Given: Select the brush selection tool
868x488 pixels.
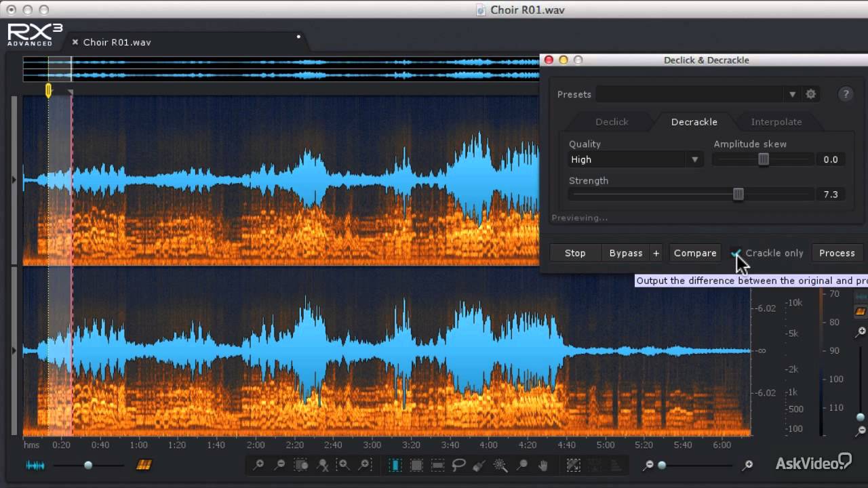Looking at the screenshot, I should pos(479,465).
